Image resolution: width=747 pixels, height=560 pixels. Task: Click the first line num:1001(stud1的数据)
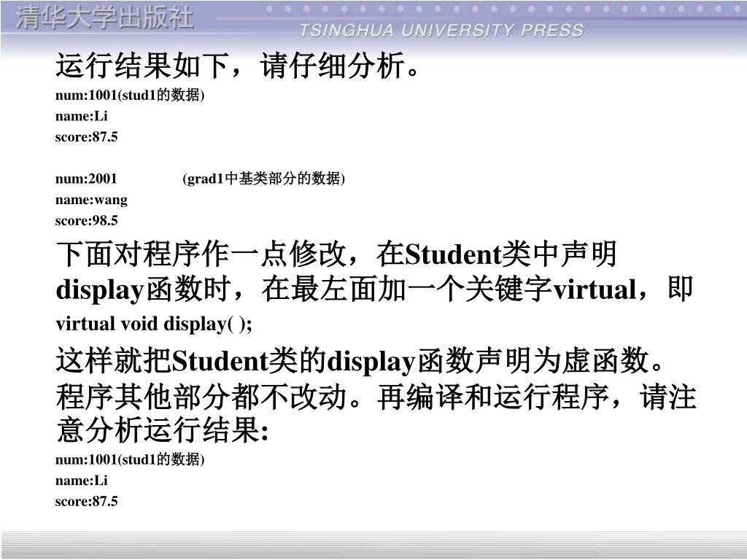(130, 95)
